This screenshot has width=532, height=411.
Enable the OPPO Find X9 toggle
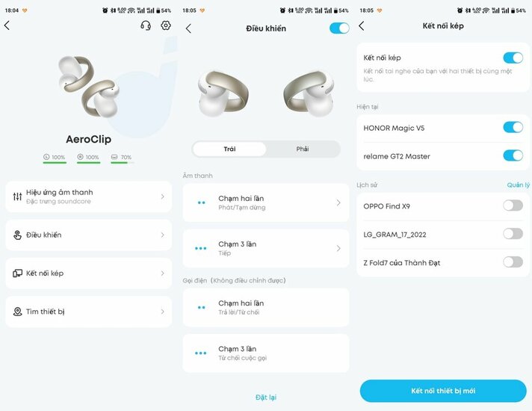pos(513,205)
